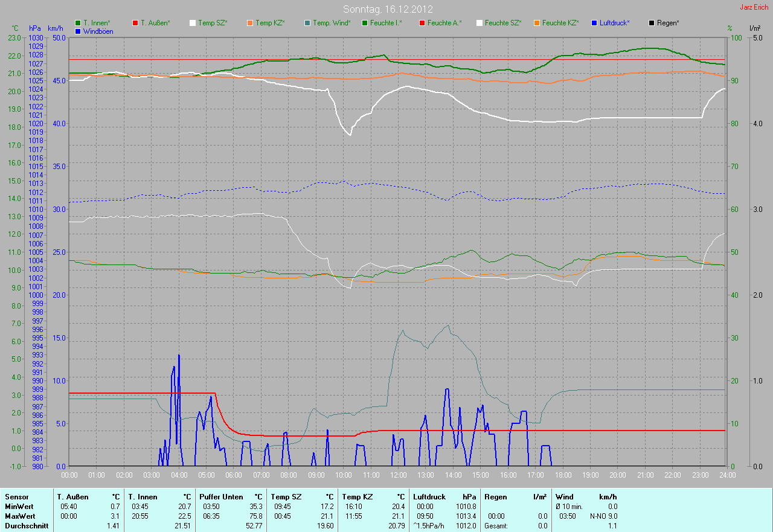The height and width of the screenshot is (532, 773).
Task: Click the date title Sonntag, 16.12.2012
Action: [388, 10]
